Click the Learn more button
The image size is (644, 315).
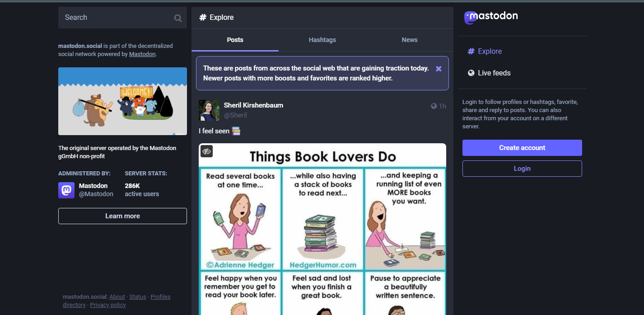[x=122, y=216]
